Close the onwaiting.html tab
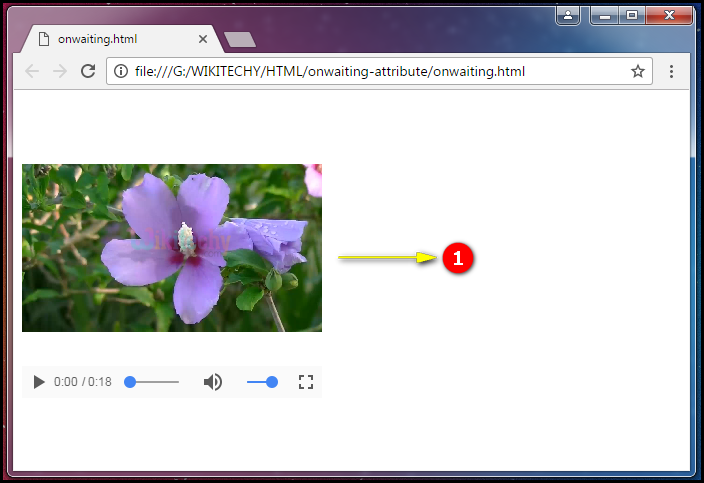The height and width of the screenshot is (483, 704). [x=203, y=39]
